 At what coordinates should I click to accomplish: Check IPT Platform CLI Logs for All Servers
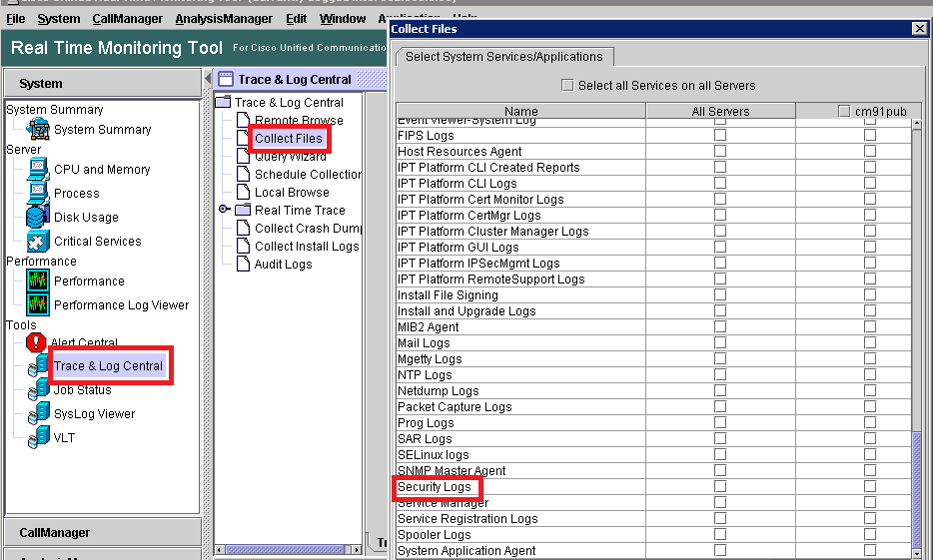pyautogui.click(x=720, y=183)
